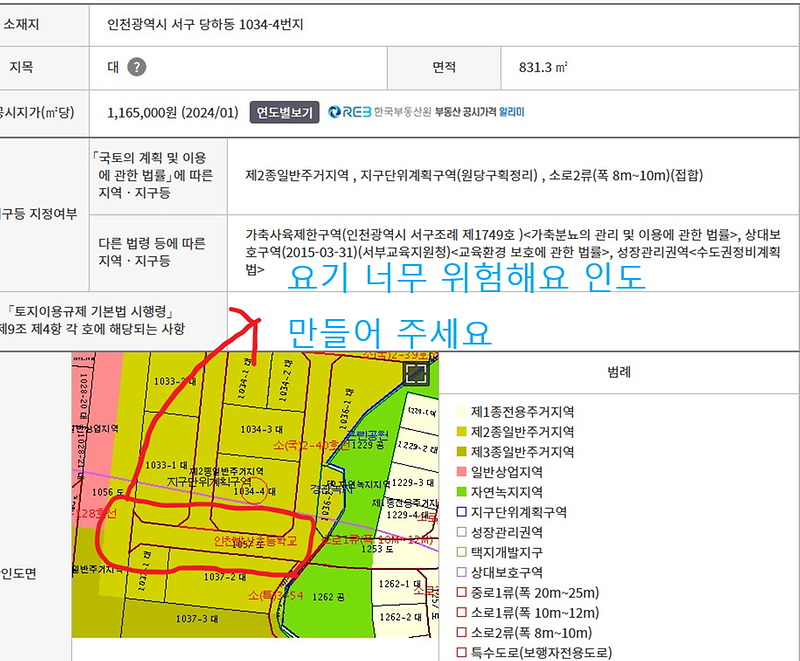The image size is (800, 661).
Task: Toggle the 택지개발지구 legend checkbox
Action: pyautogui.click(x=461, y=554)
